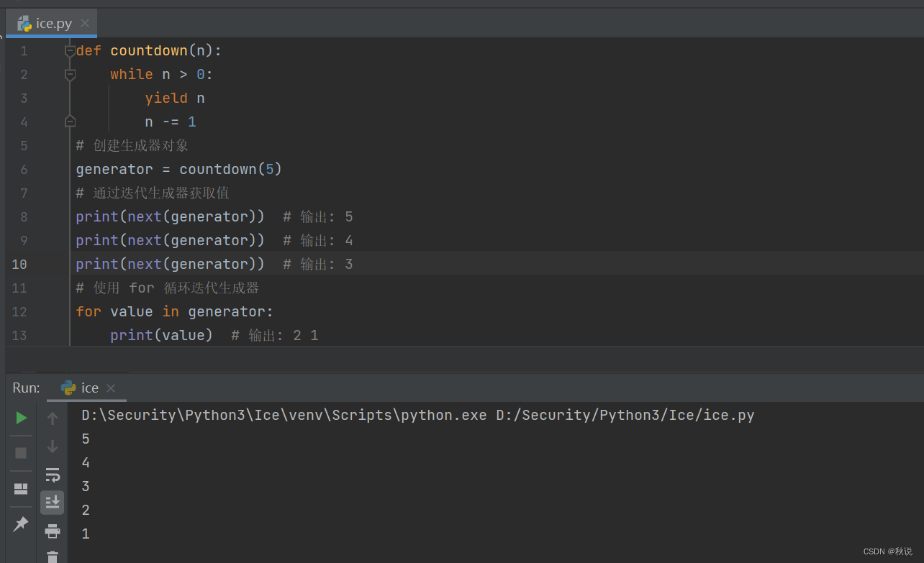Restore layout icon in Run toolbar
The width and height of the screenshot is (924, 563).
click(21, 489)
